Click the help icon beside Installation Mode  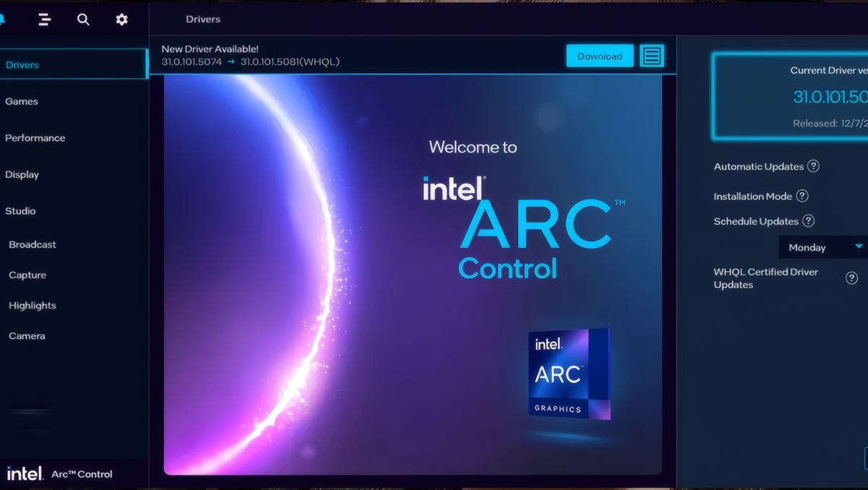pos(802,196)
